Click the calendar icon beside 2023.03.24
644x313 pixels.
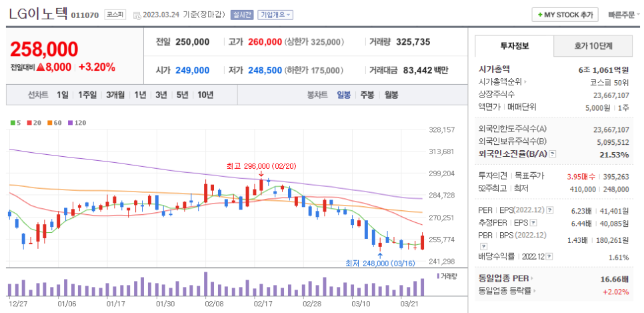tap(137, 15)
